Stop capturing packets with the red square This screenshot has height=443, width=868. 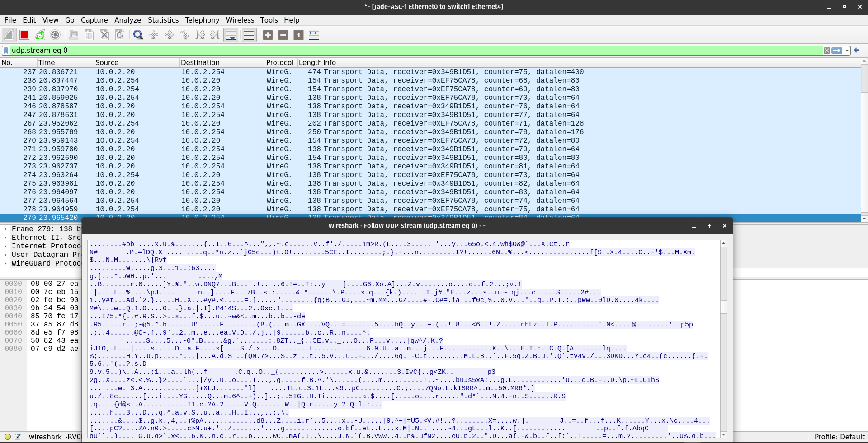[x=24, y=35]
